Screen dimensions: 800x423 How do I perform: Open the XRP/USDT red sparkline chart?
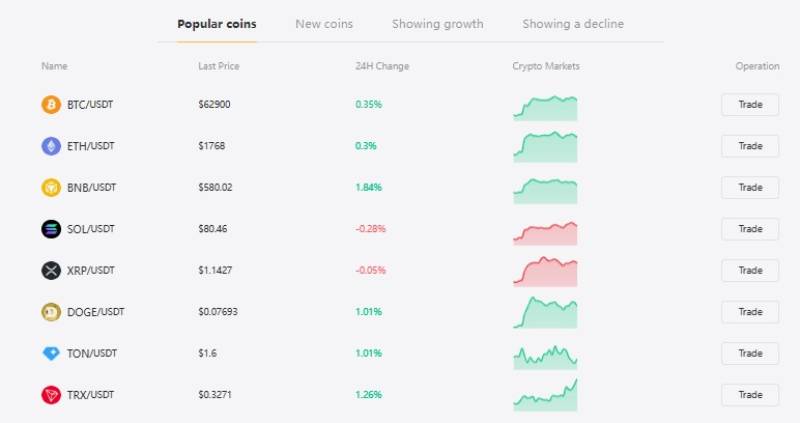545,271
